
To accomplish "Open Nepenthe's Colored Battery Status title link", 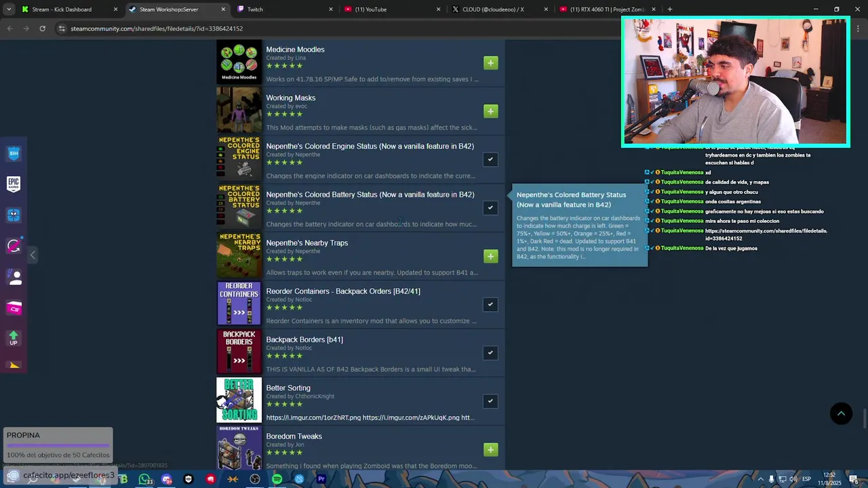I will tap(370, 195).
